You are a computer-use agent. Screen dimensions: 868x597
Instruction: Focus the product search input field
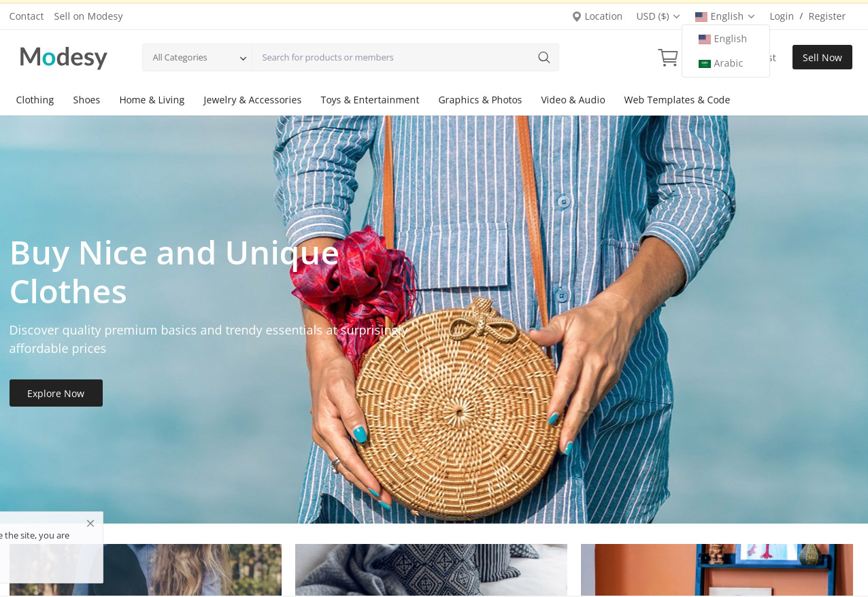click(x=393, y=57)
